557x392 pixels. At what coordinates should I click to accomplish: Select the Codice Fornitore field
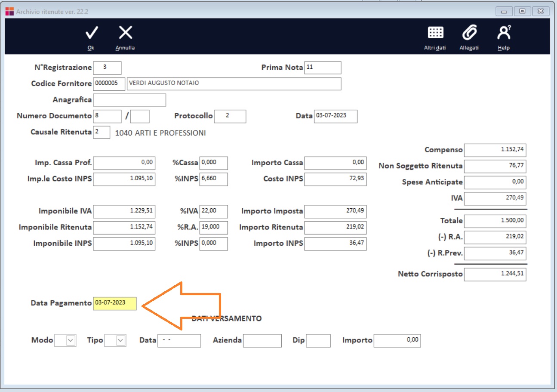coord(109,84)
